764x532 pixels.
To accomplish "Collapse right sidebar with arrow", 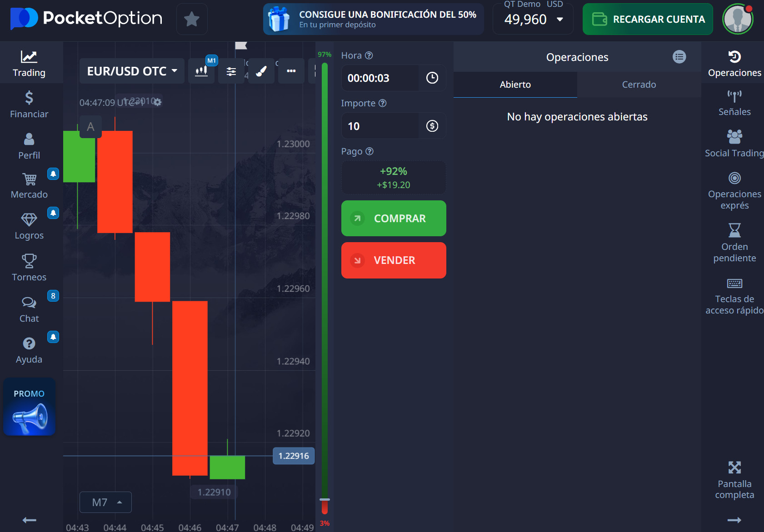I will [734, 520].
